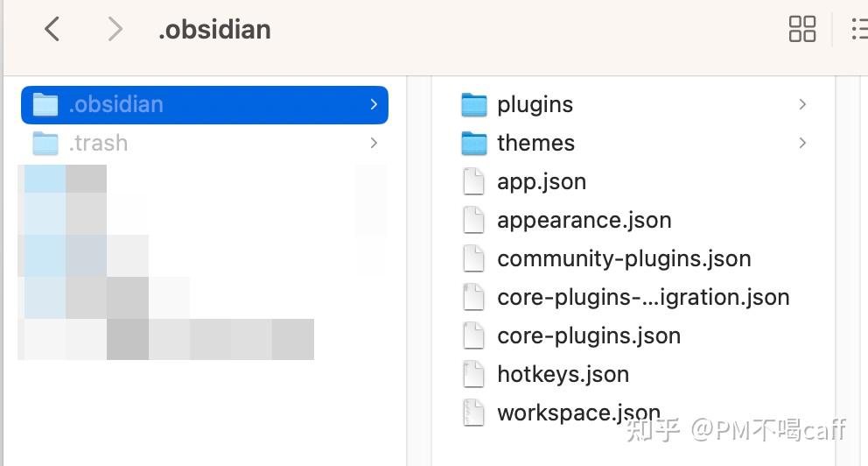Select appearance.json file
Viewport: 868px width, 466px height.
pyautogui.click(x=584, y=220)
